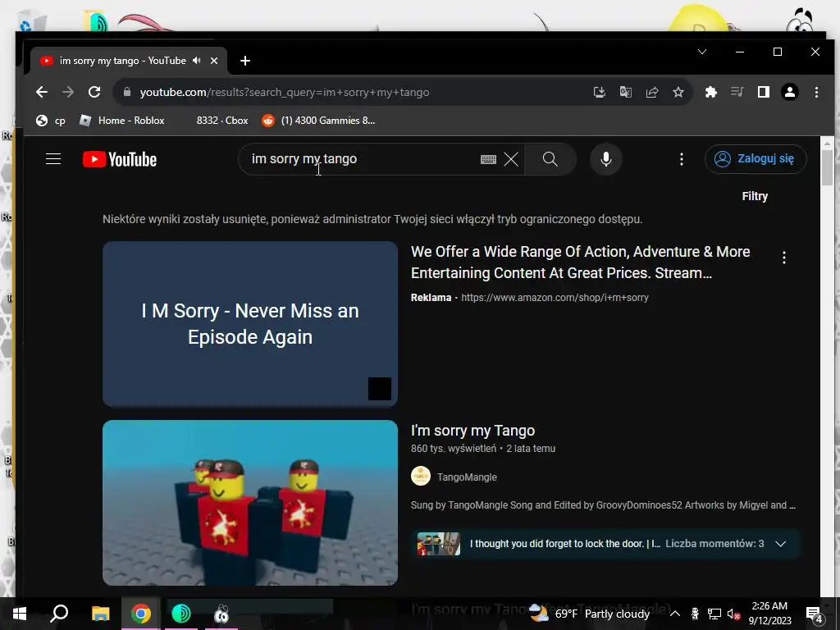This screenshot has height=630, width=840.
Task: Click the muted volume tray icon
Action: click(733, 614)
